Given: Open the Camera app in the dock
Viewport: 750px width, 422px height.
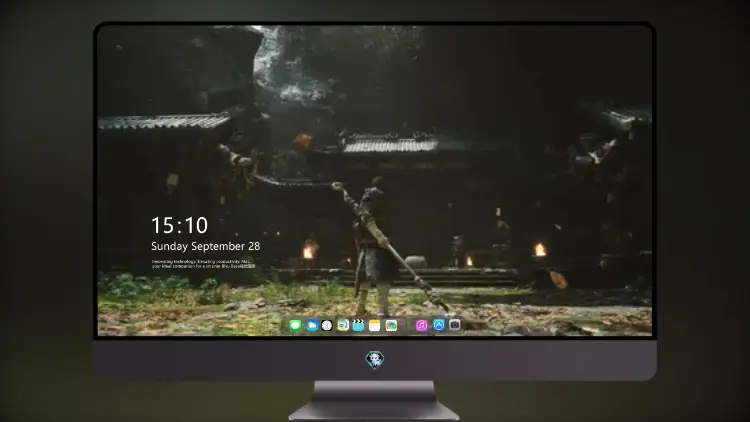Looking at the screenshot, I should click(455, 325).
